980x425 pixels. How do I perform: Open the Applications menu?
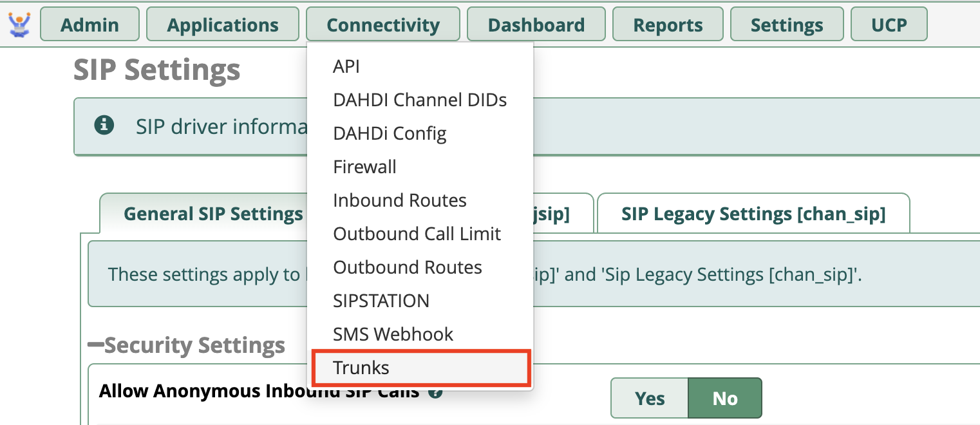(222, 24)
